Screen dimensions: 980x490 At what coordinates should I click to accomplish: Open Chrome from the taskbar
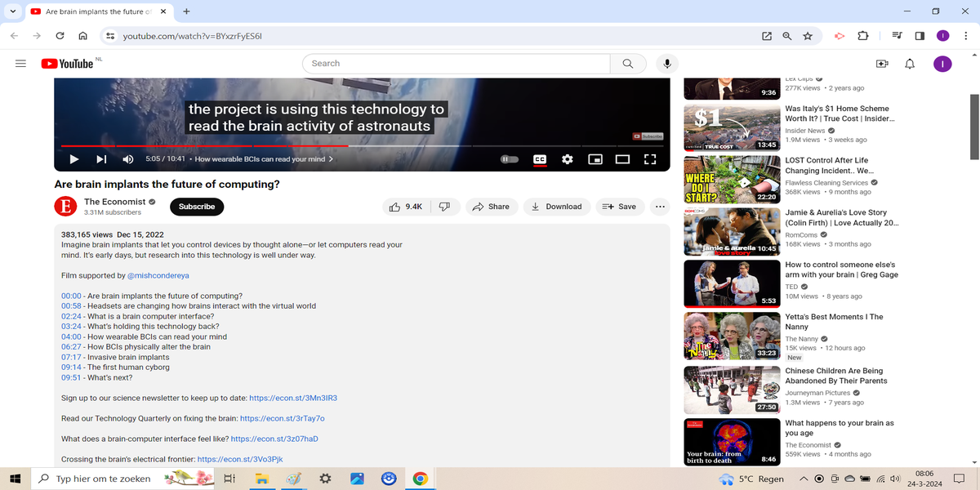point(420,479)
